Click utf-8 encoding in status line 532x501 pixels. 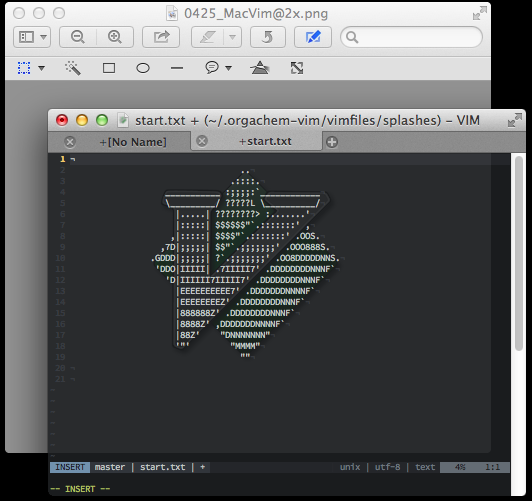click(x=387, y=467)
